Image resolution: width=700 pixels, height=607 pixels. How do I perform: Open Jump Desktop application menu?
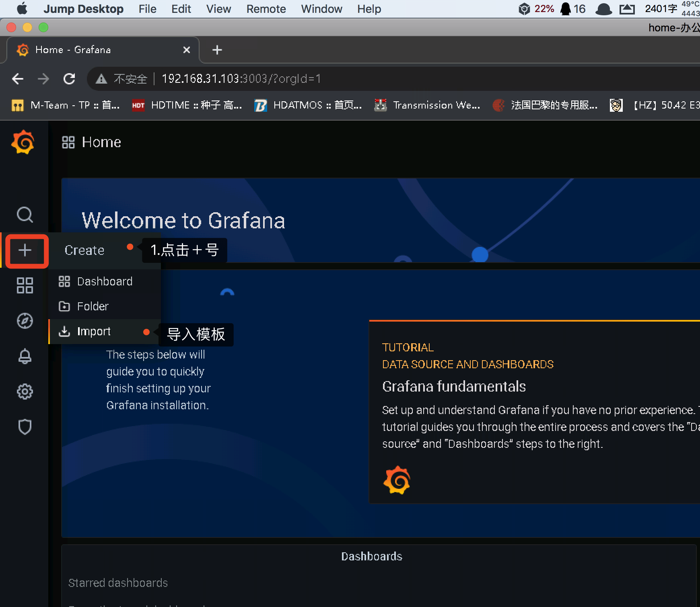coord(84,9)
